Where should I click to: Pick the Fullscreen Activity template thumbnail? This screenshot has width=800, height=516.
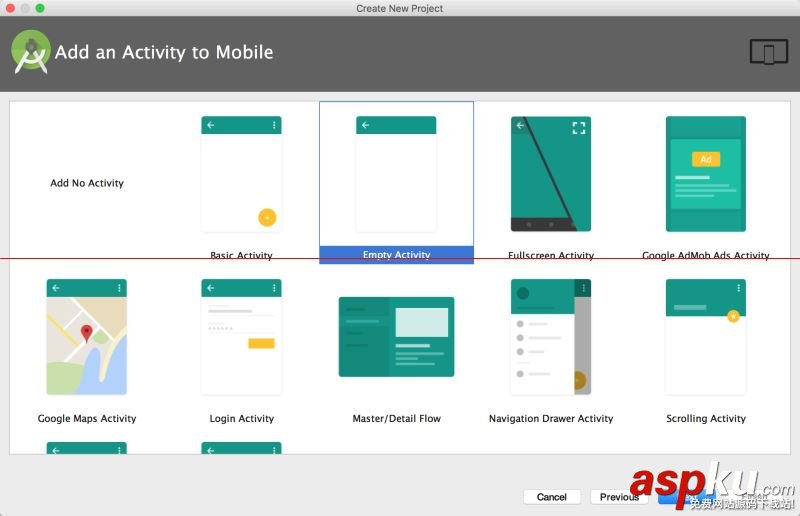point(551,174)
